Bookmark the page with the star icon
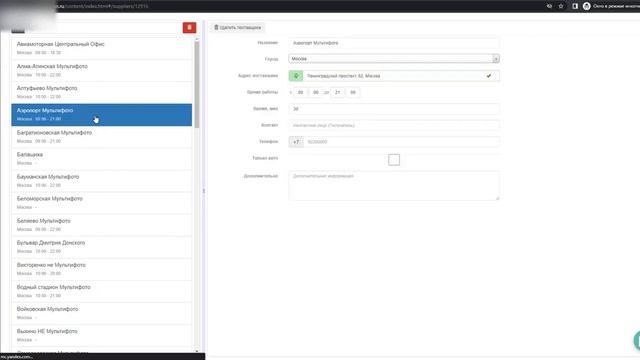This screenshot has height=360, width=640. click(x=561, y=6)
